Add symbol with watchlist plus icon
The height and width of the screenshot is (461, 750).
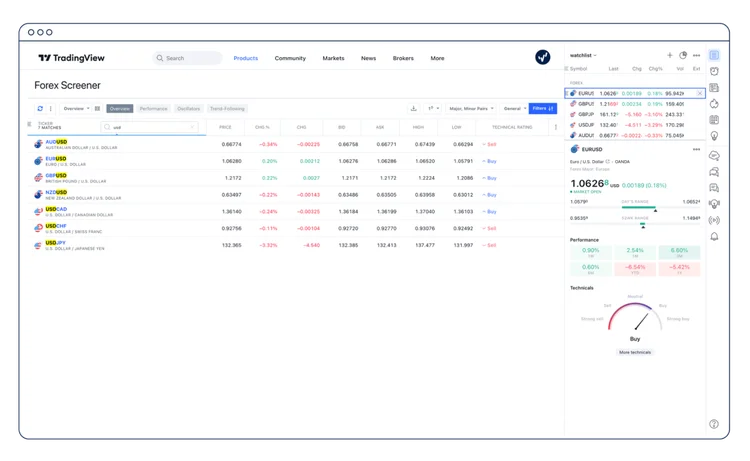[x=669, y=55]
